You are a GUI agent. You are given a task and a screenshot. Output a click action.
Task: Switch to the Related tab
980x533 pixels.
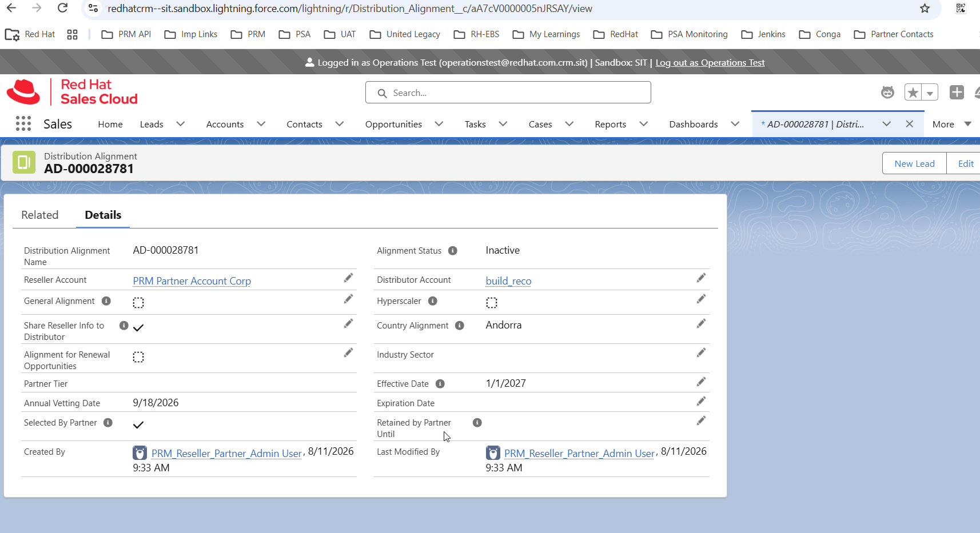point(40,215)
